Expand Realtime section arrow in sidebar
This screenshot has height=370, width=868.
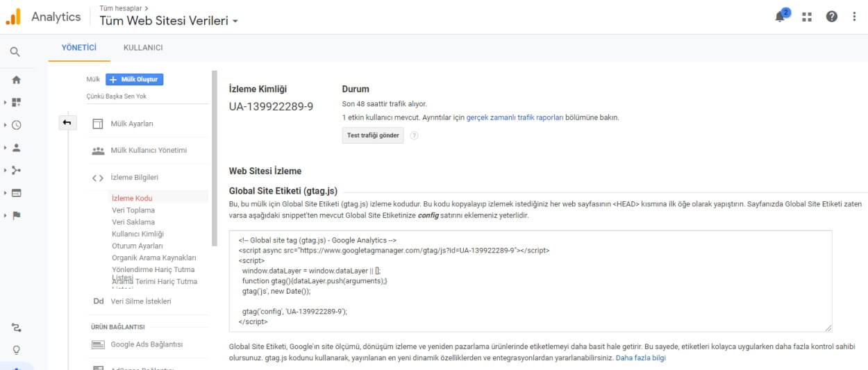click(x=6, y=125)
